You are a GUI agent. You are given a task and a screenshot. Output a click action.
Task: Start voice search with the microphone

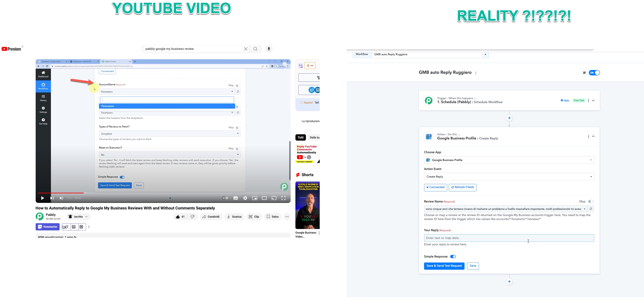269,49
